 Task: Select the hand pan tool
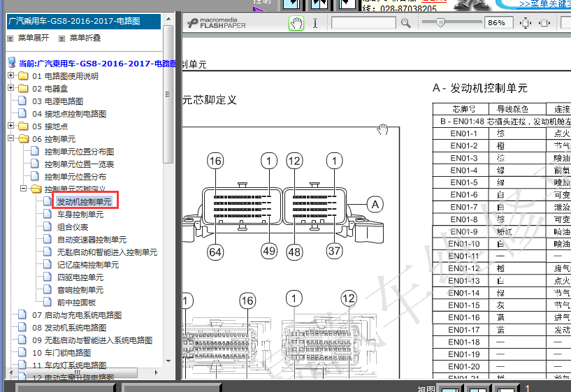click(x=296, y=23)
